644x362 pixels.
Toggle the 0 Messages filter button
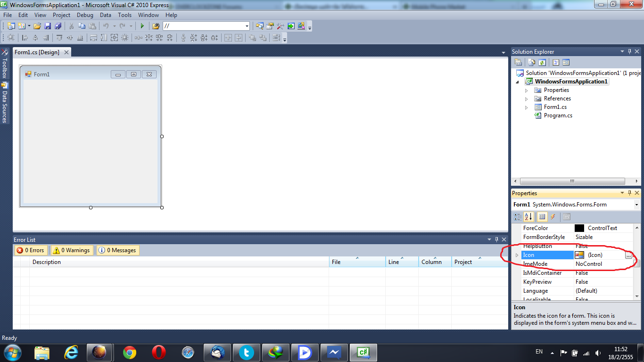tap(117, 250)
